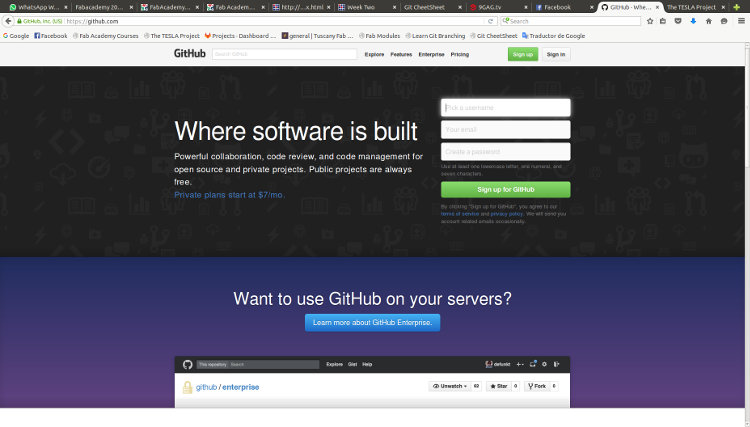Click the Sign in button
The image size is (750, 427).
pos(556,55)
